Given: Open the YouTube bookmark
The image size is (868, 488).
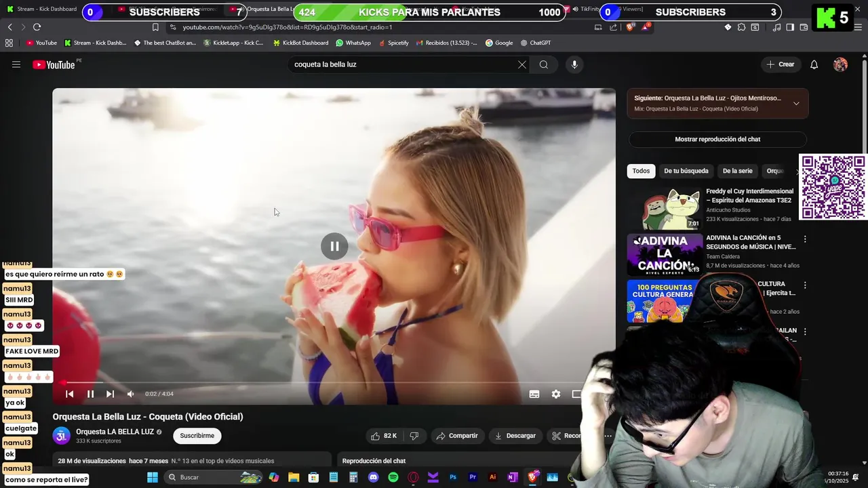Looking at the screenshot, I should point(41,43).
